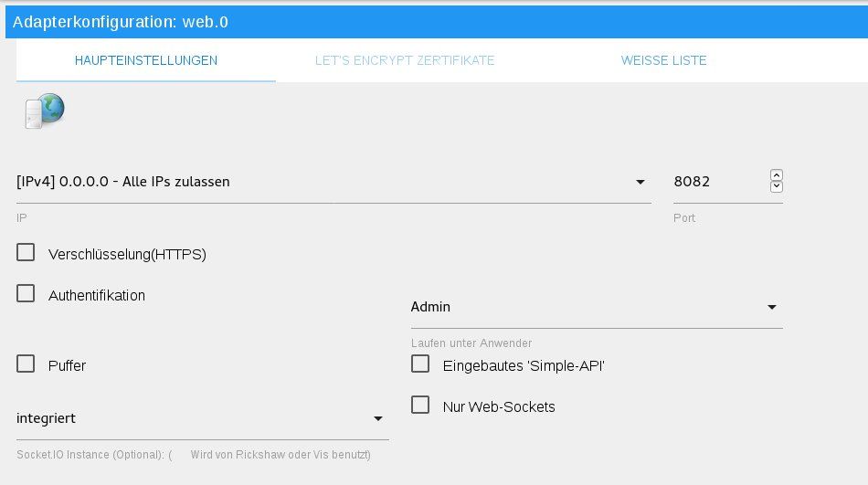Click the Nur Web-Sockets label
Image resolution: width=868 pixels, height=485 pixels.
(499, 406)
